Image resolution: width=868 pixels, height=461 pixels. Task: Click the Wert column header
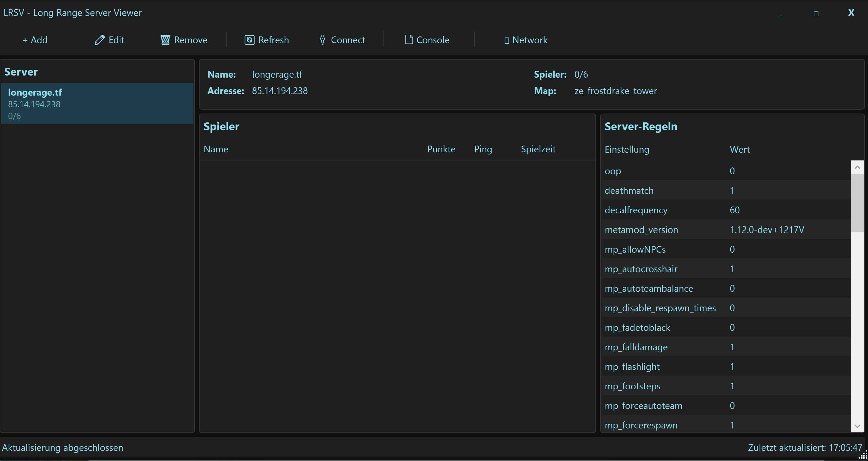tap(739, 149)
